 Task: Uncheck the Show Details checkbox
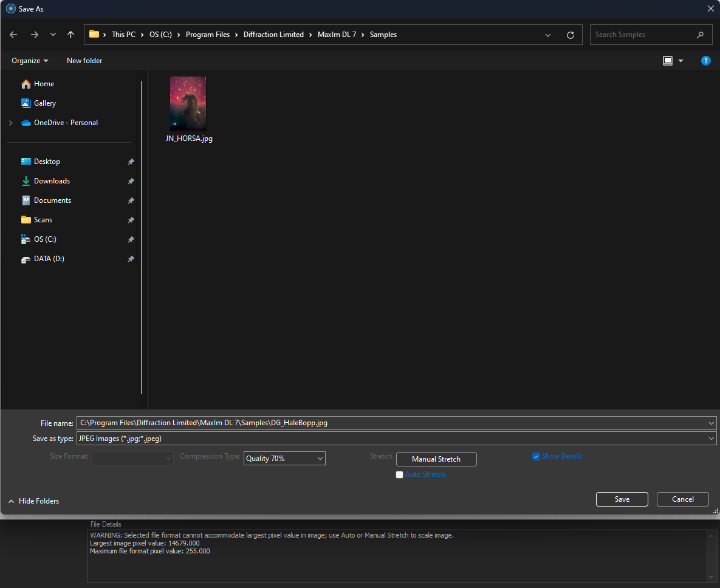(x=536, y=456)
